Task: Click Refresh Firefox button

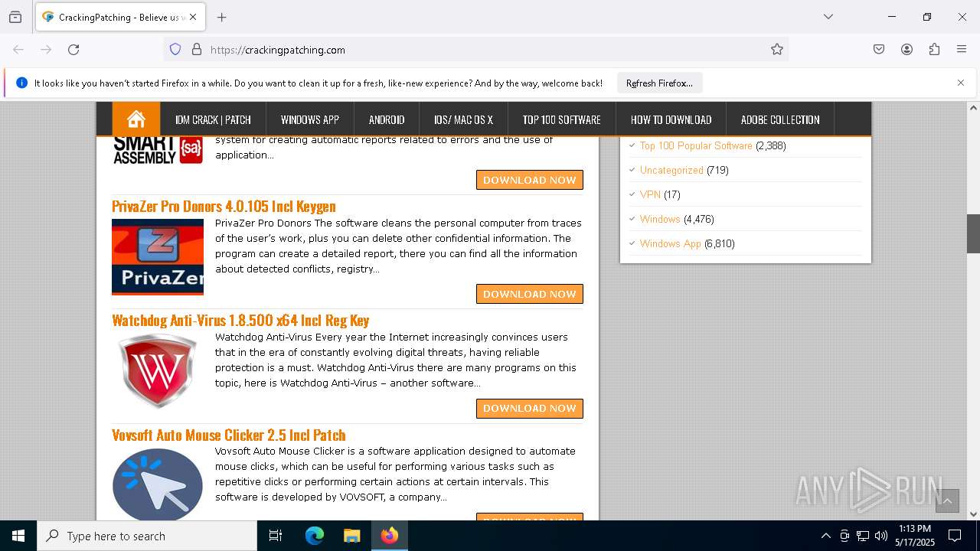Action: click(659, 83)
